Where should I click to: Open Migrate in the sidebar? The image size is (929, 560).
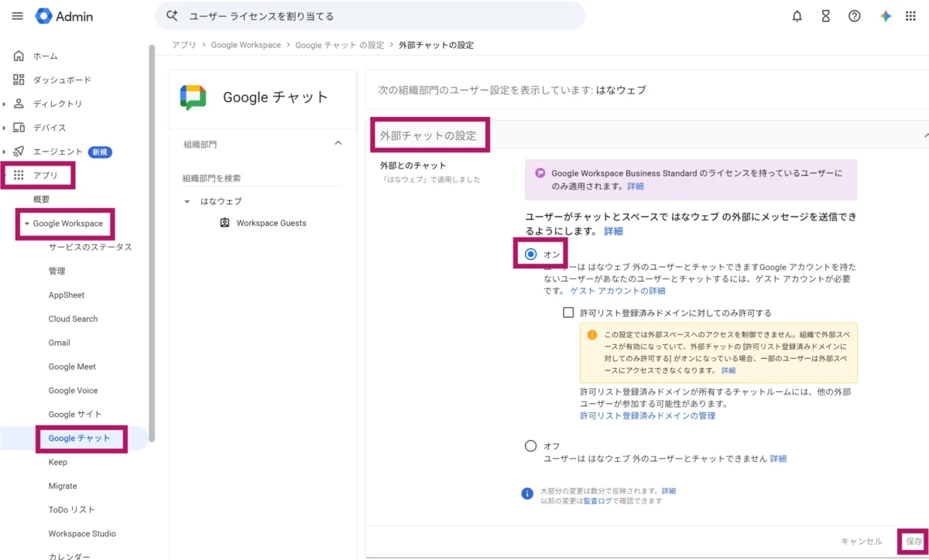[63, 487]
